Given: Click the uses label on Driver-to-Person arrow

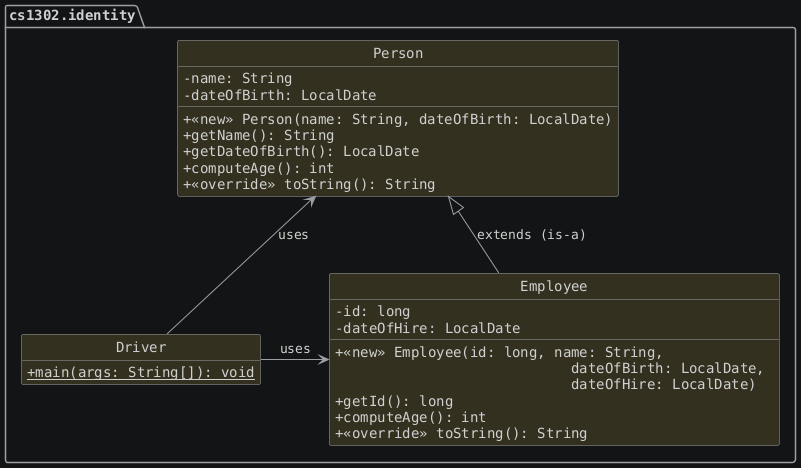Looking at the screenshot, I should pos(293,235).
